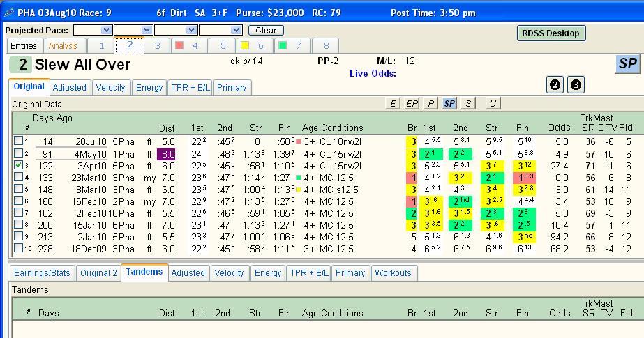Viewport: 644px width, 338px height.
Task: Tick checkbox for row 7 (2Feb10)
Action: click(x=18, y=213)
